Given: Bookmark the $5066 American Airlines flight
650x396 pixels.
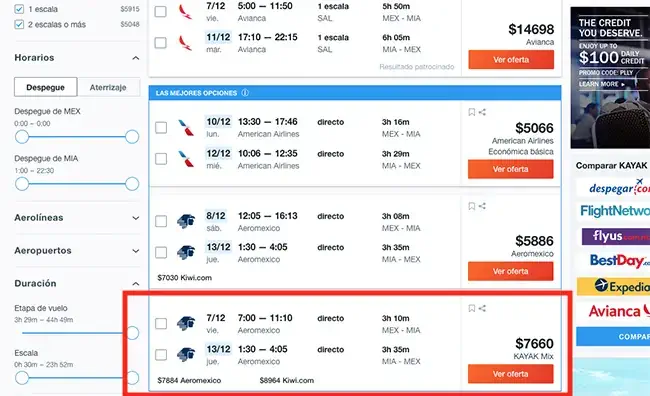Looking at the screenshot, I should 471,112.
